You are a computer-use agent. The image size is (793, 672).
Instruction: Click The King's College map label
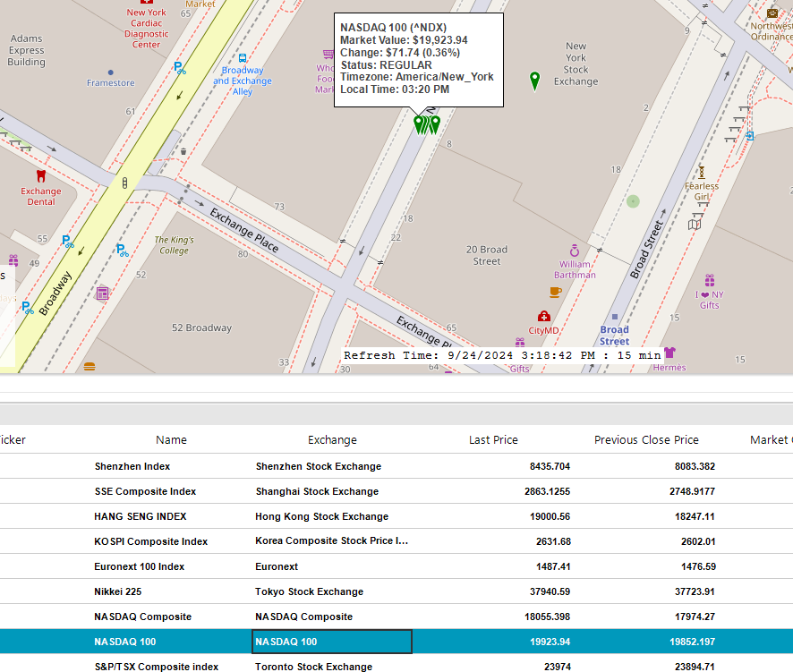point(175,245)
